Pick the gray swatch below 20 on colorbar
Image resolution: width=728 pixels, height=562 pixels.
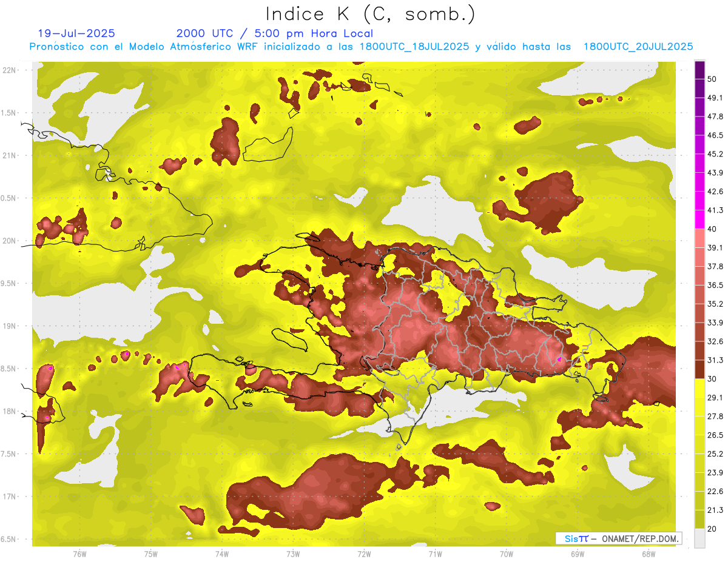click(699, 538)
